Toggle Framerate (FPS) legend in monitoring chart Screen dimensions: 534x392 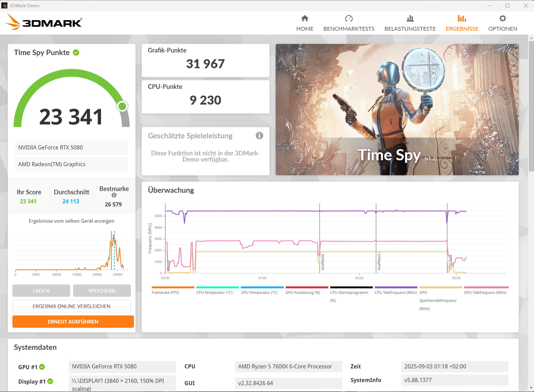tap(165, 292)
